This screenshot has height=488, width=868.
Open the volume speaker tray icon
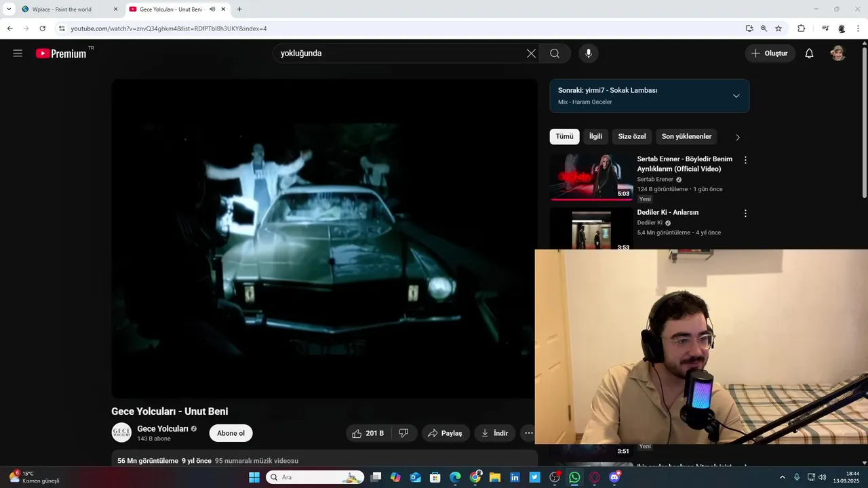point(823,477)
